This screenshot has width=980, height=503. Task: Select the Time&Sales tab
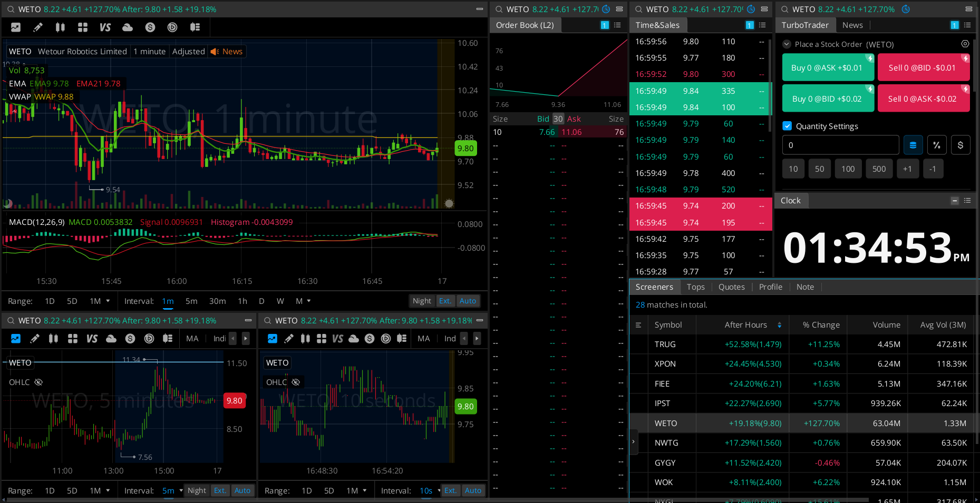657,25
